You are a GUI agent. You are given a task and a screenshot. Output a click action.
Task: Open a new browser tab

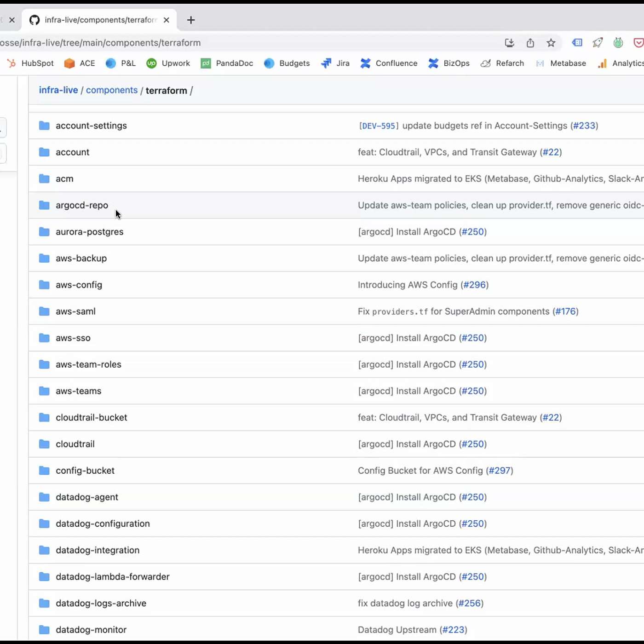tap(191, 20)
